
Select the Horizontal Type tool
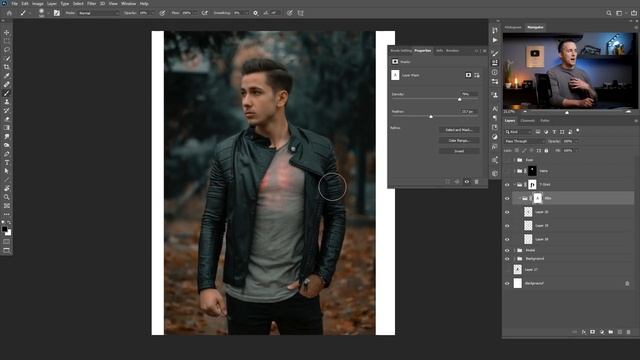coord(7,162)
